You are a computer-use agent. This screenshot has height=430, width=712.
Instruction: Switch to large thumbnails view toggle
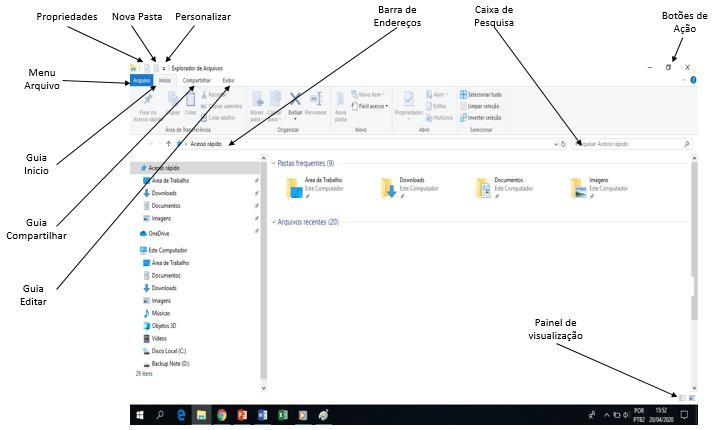click(x=692, y=398)
